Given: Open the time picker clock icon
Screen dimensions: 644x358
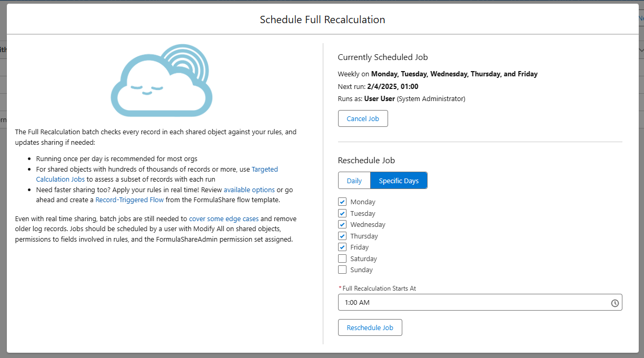Looking at the screenshot, I should [615, 302].
